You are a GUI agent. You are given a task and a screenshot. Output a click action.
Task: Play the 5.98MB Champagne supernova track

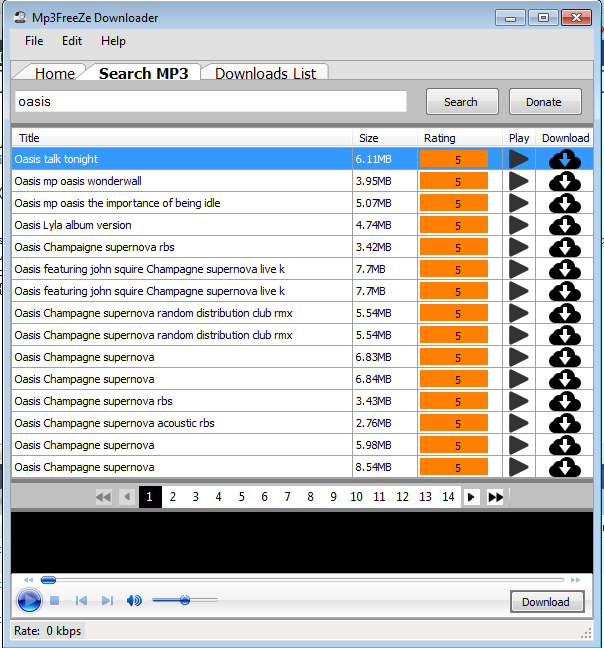click(518, 445)
